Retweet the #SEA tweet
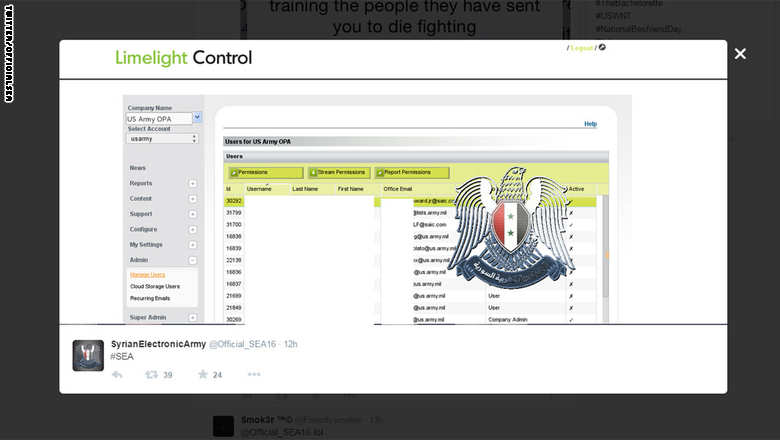Screen dimensions: 780x440 pyautogui.click(x=152, y=375)
